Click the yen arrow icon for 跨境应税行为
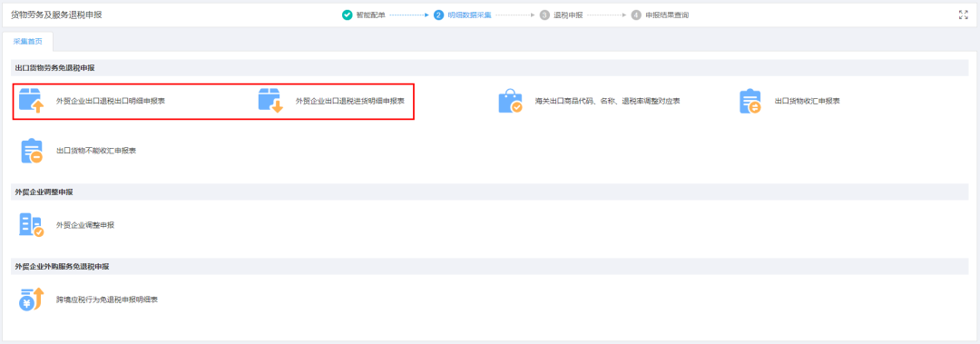 (31, 300)
